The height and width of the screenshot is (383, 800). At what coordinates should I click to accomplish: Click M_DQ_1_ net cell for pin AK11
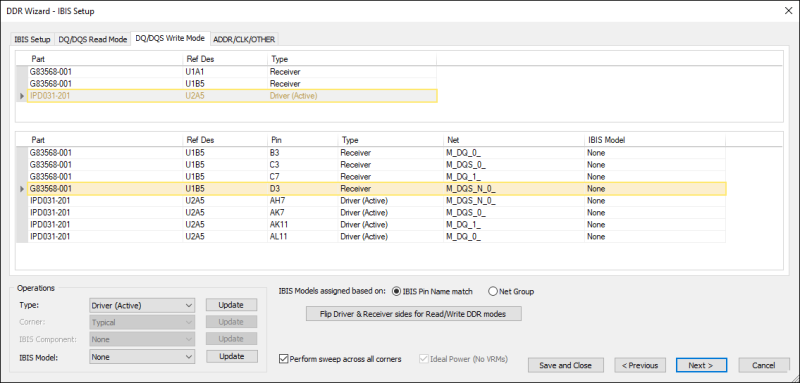click(x=514, y=224)
